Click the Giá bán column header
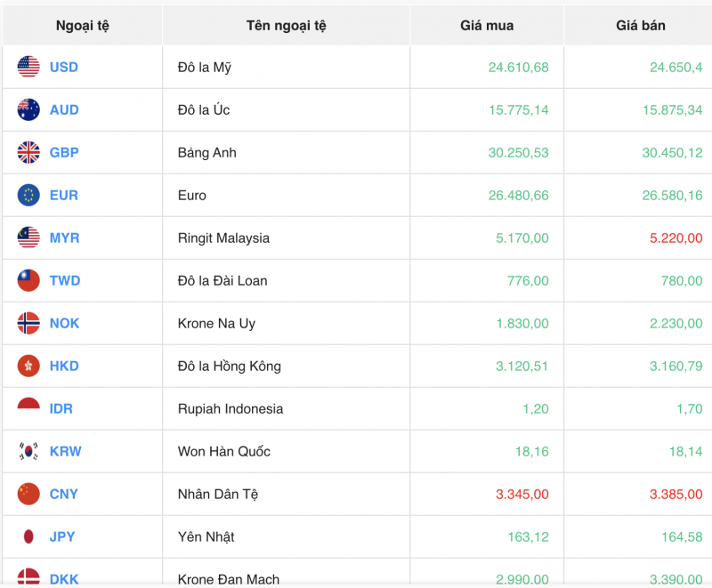Screen dimensions: 712x588 (638, 25)
